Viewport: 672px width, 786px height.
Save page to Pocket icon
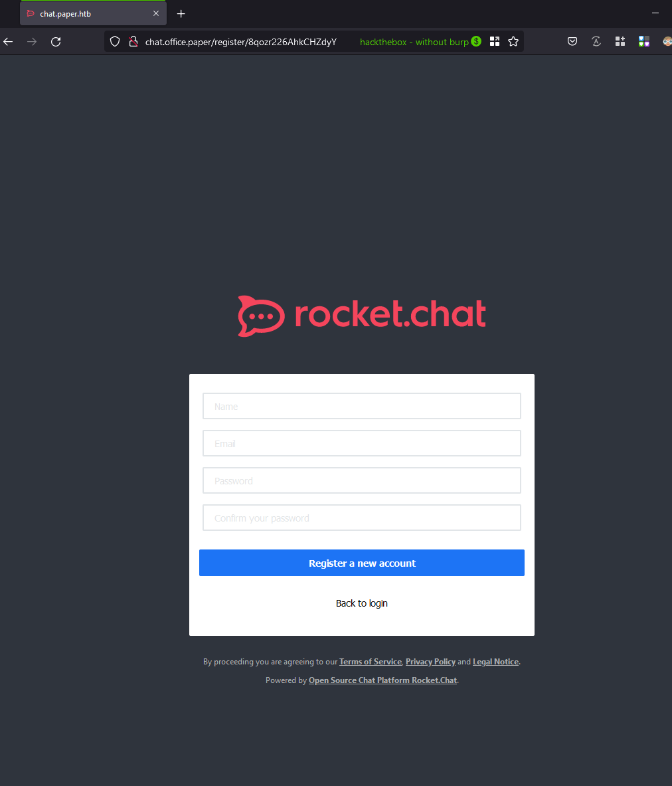click(572, 42)
